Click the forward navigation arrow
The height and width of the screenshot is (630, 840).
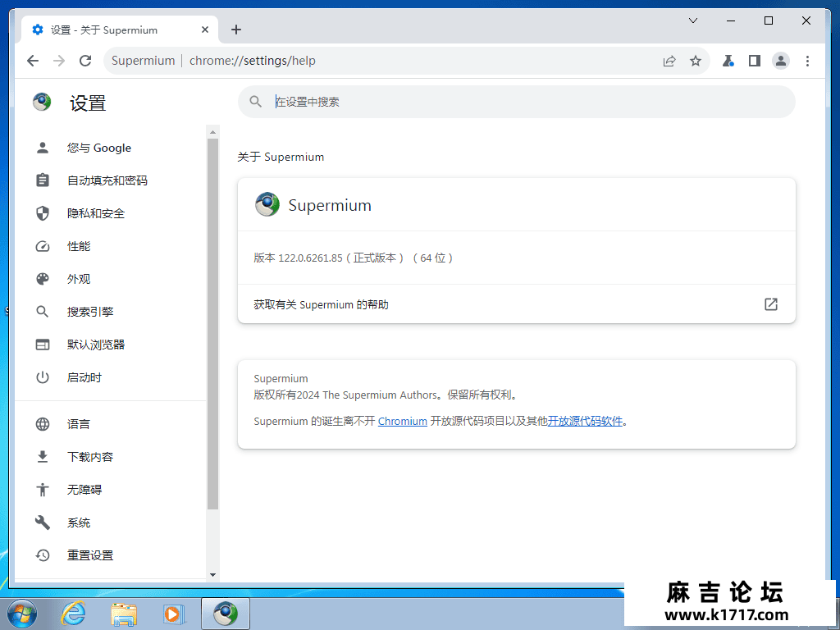click(x=59, y=61)
